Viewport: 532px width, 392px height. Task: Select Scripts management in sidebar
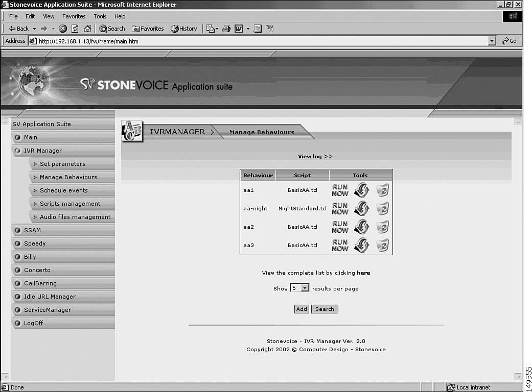click(72, 204)
